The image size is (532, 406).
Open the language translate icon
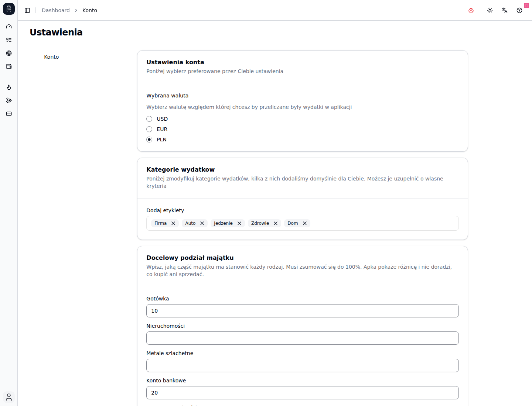pos(505,10)
